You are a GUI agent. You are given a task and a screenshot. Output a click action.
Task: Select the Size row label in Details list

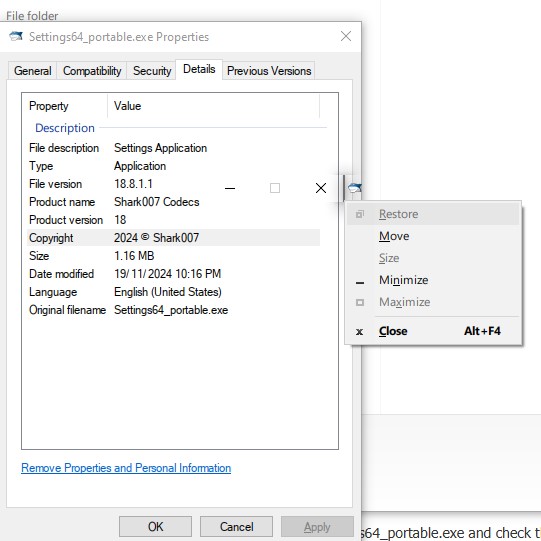pos(39,256)
